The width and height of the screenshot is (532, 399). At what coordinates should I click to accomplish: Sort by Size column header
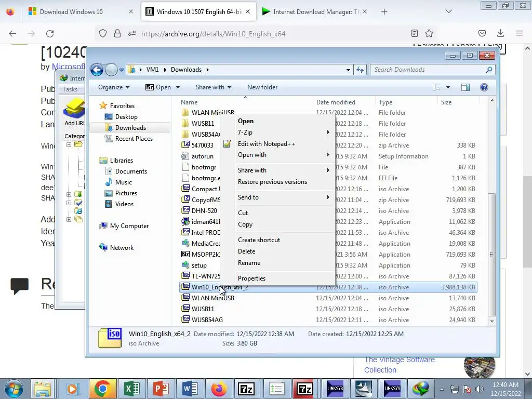click(446, 102)
